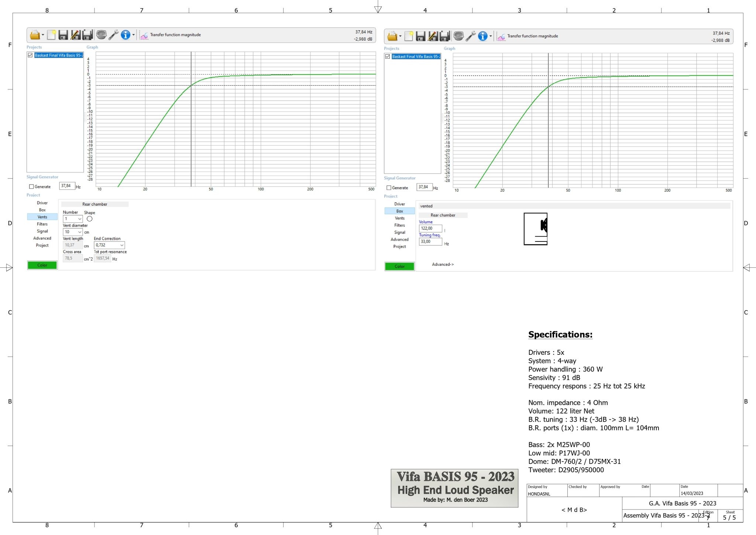
Task: Select Driver tab in left panel
Action: point(42,203)
